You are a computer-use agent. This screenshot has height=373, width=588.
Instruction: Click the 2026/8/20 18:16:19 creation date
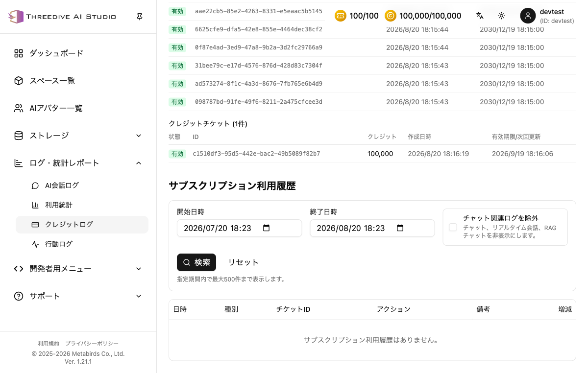pyautogui.click(x=439, y=154)
